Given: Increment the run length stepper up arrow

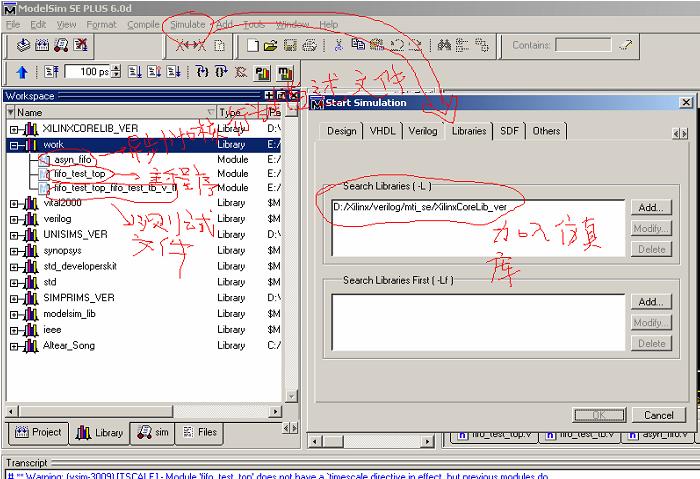Looking at the screenshot, I should (117, 68).
